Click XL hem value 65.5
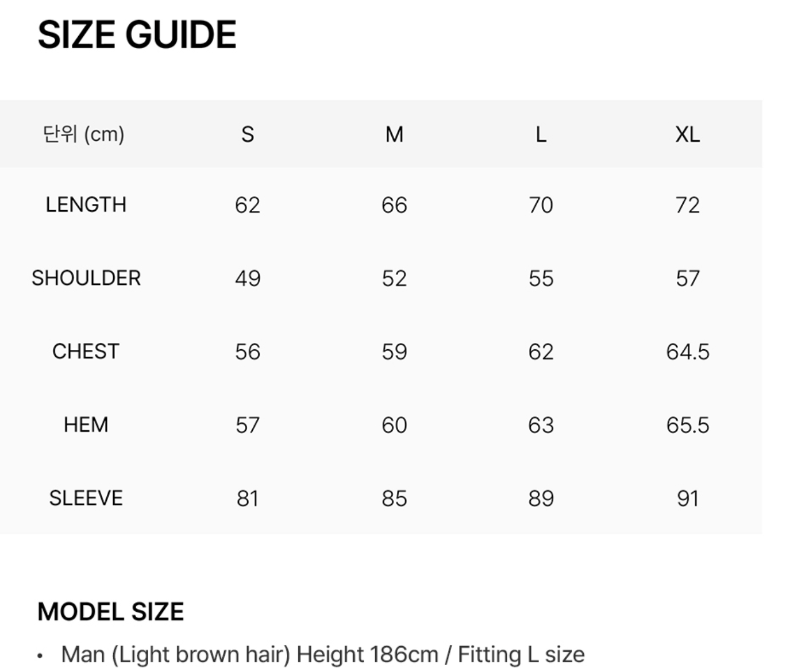 (x=688, y=425)
